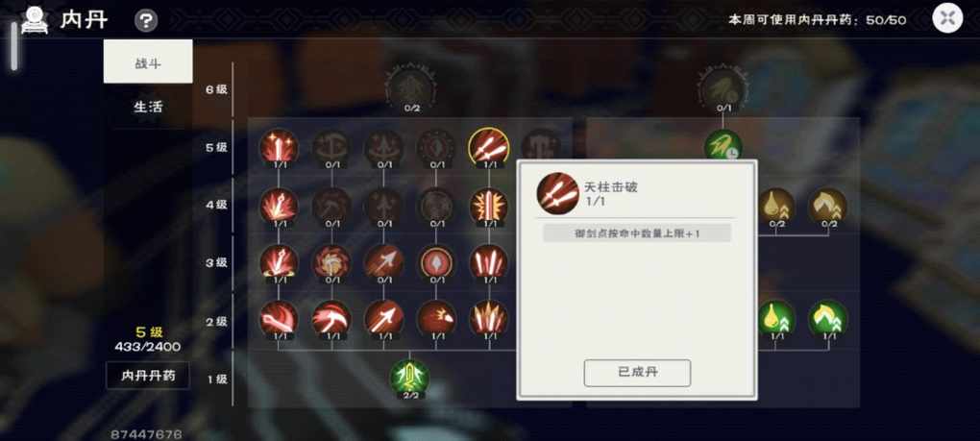The width and height of the screenshot is (980, 441).
Task: Click the 已成丹 button
Action: (637, 373)
